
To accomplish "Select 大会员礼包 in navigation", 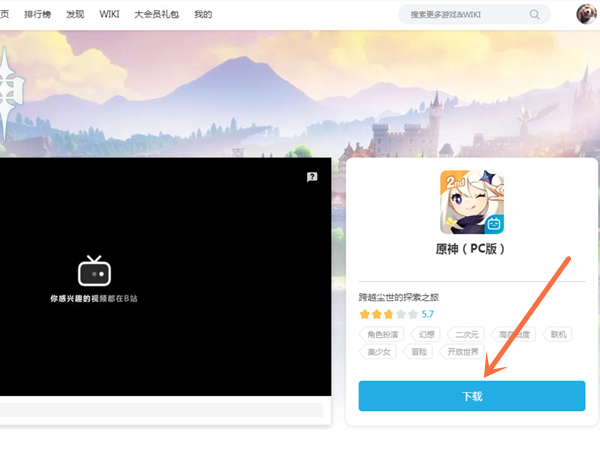I will tap(155, 15).
